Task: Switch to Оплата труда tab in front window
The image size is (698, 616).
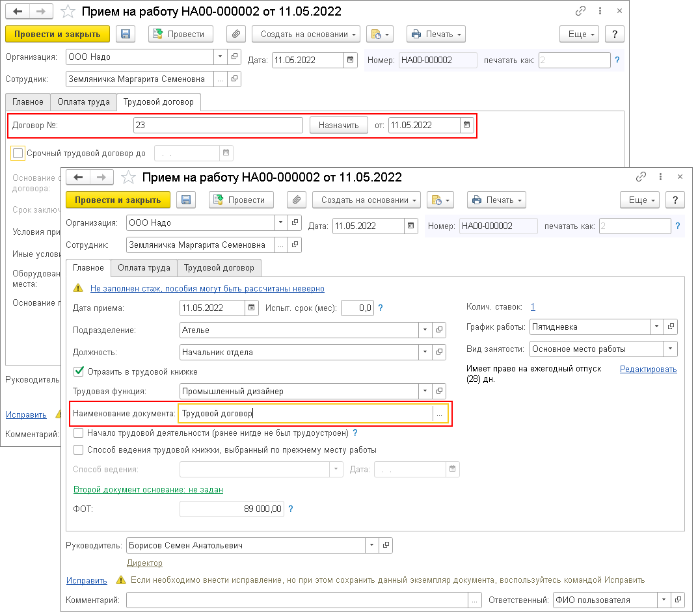Action: (144, 267)
